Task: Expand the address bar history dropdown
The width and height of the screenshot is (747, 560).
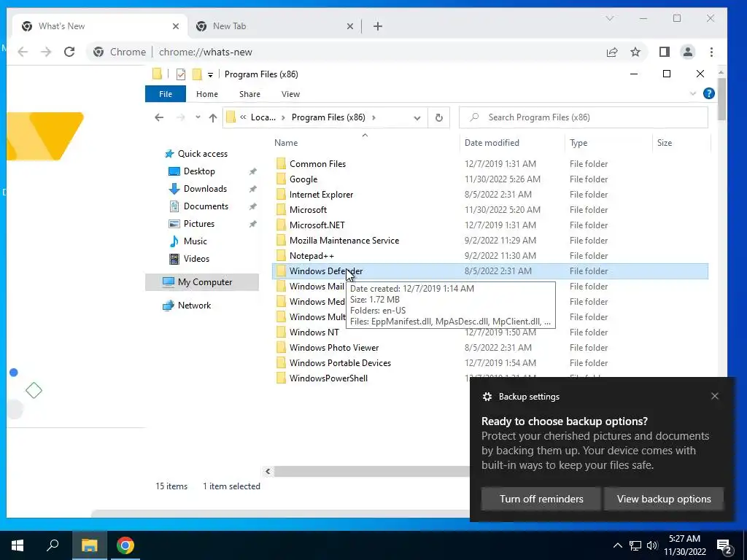Action: tap(417, 118)
